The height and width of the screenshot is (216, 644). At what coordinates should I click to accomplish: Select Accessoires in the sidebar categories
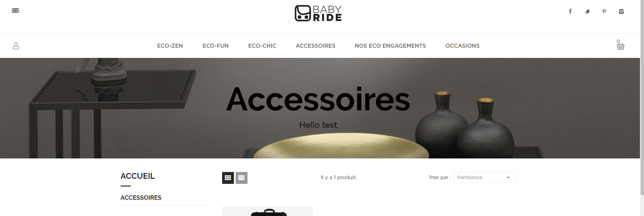coord(141,198)
